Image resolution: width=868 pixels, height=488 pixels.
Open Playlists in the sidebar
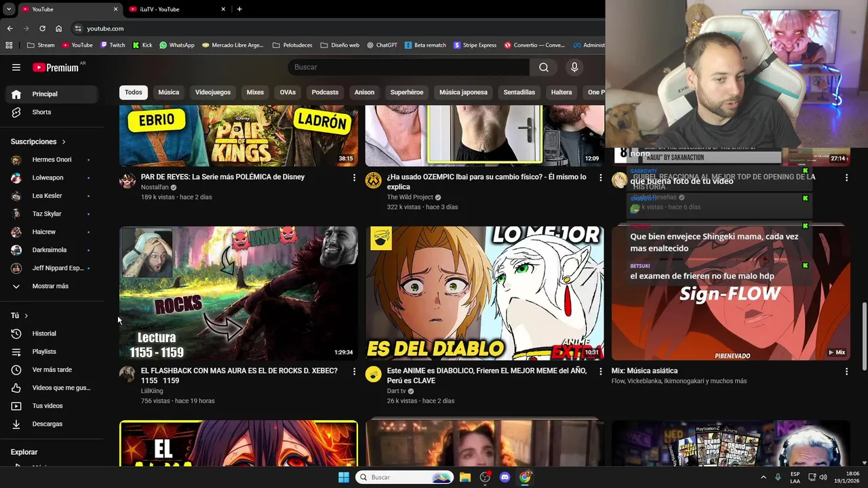click(52, 352)
